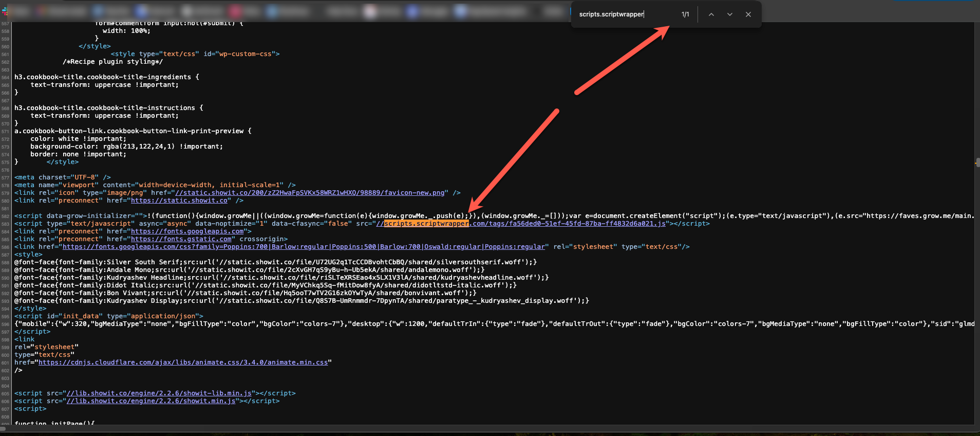Click the find text input field
980x436 pixels.
pyautogui.click(x=624, y=14)
